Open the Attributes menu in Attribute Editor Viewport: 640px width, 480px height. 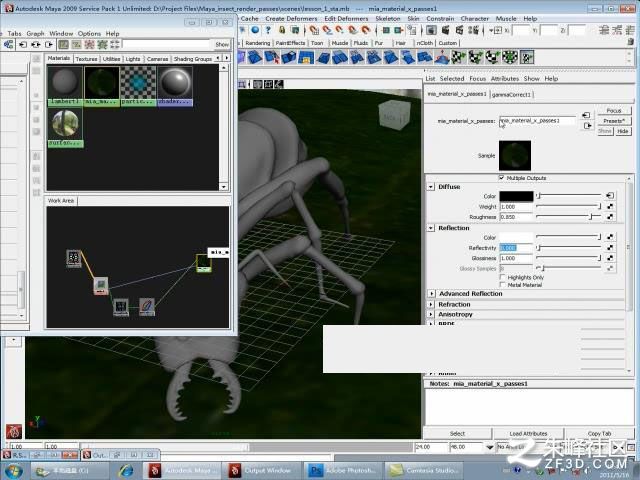click(504, 78)
